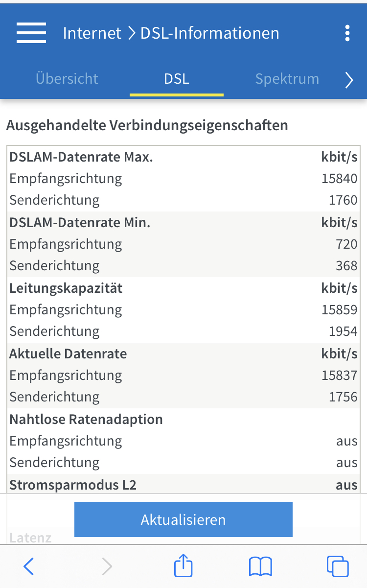Open the Safari share sheet icon
This screenshot has width=367, height=588.
183,565
